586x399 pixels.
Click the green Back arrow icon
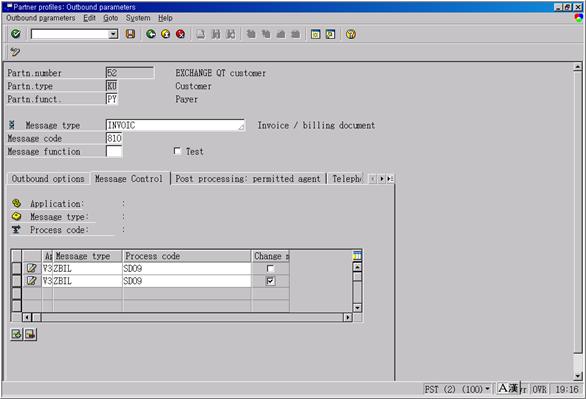point(151,34)
